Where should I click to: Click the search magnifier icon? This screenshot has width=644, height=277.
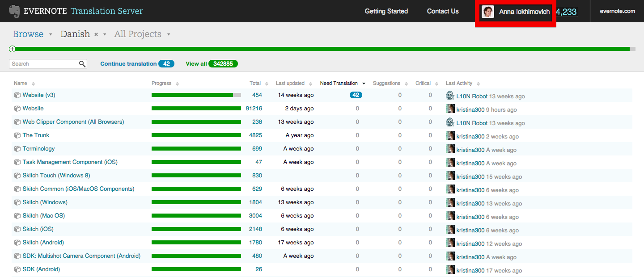tap(82, 64)
